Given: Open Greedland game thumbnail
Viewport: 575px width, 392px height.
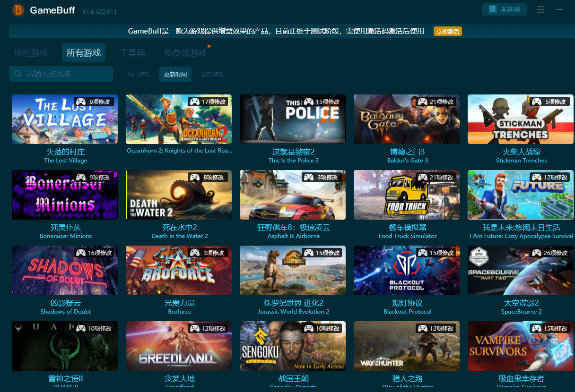Looking at the screenshot, I should coord(179,346).
